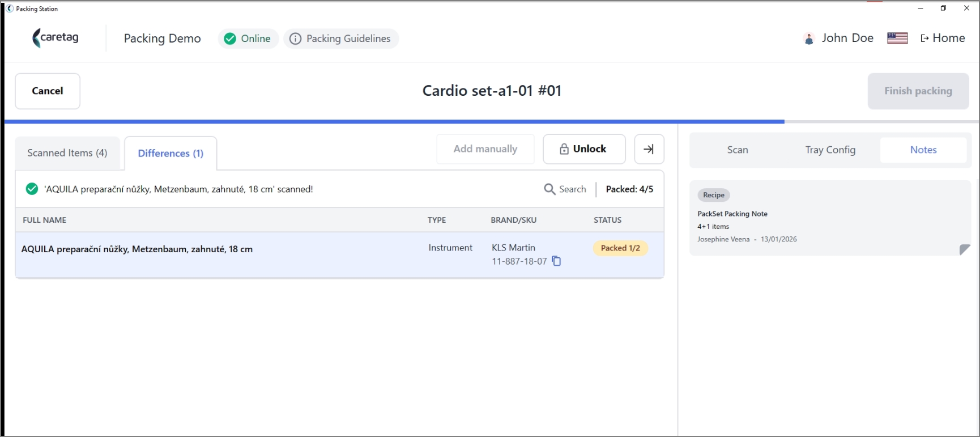Open the PackSet Packing Note card

(830, 218)
